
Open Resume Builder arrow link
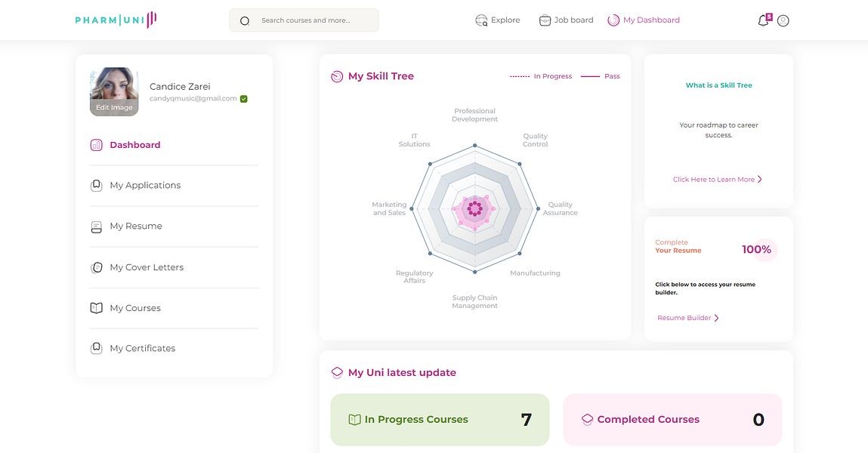click(716, 318)
